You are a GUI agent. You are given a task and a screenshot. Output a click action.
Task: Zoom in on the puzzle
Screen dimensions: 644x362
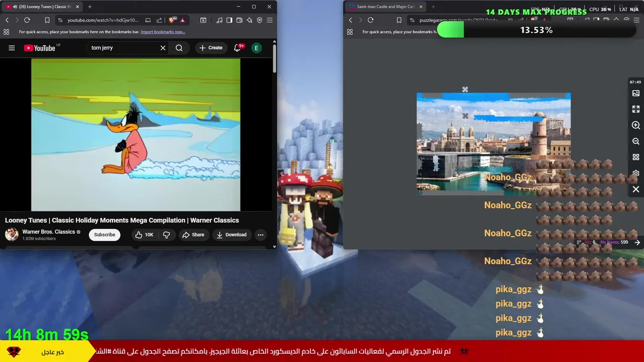[x=636, y=125]
